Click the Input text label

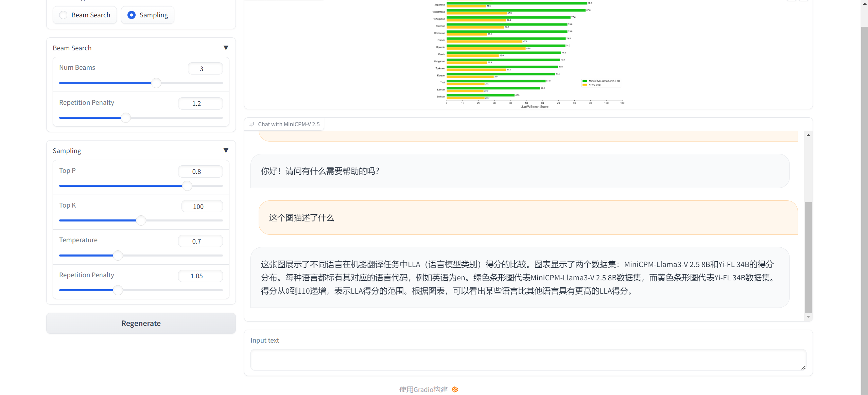(265, 340)
